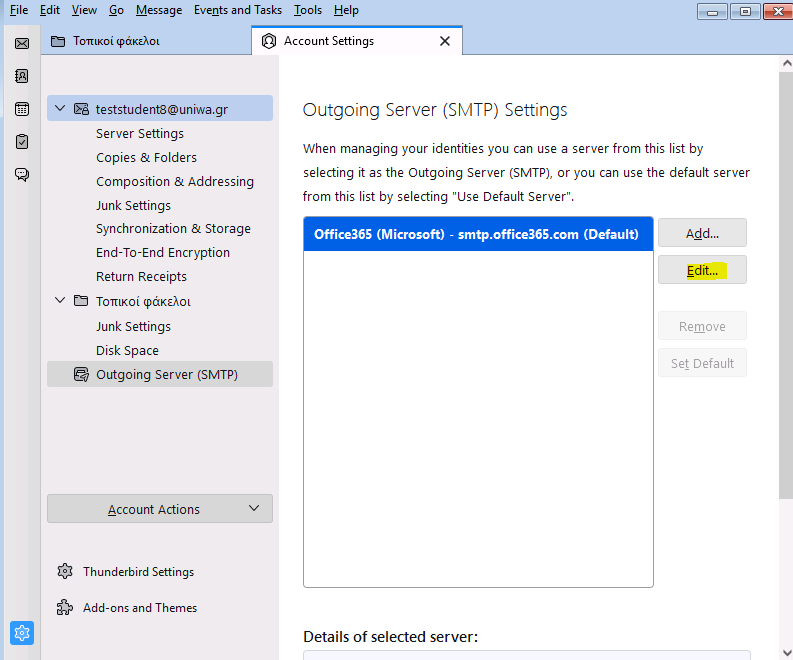Open the Tasks space icon

click(x=22, y=142)
